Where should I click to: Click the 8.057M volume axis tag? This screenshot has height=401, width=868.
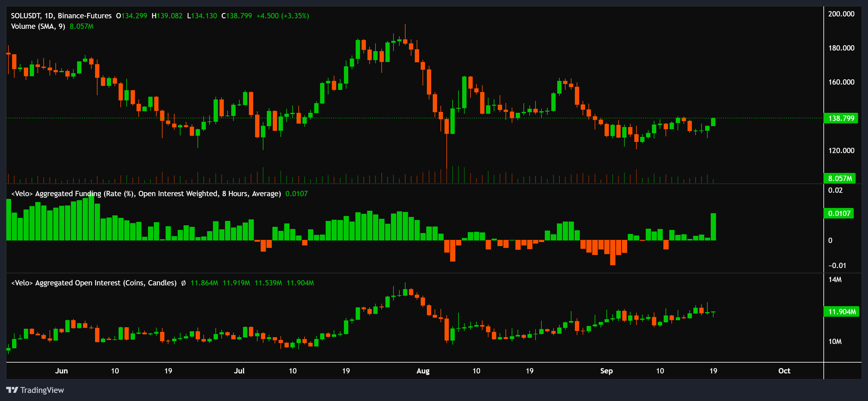(840, 178)
